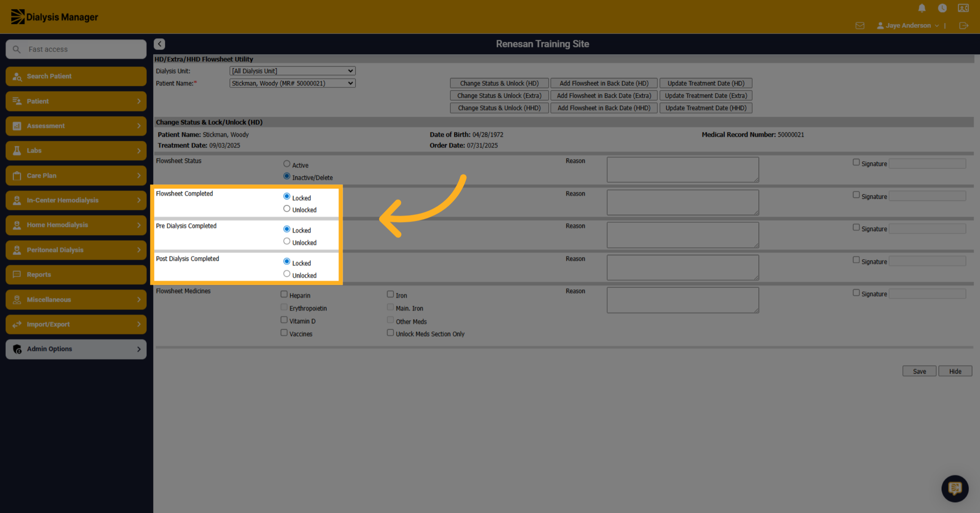Expand Home Hemodialysis menu
This screenshot has height=513, width=980.
[76, 225]
